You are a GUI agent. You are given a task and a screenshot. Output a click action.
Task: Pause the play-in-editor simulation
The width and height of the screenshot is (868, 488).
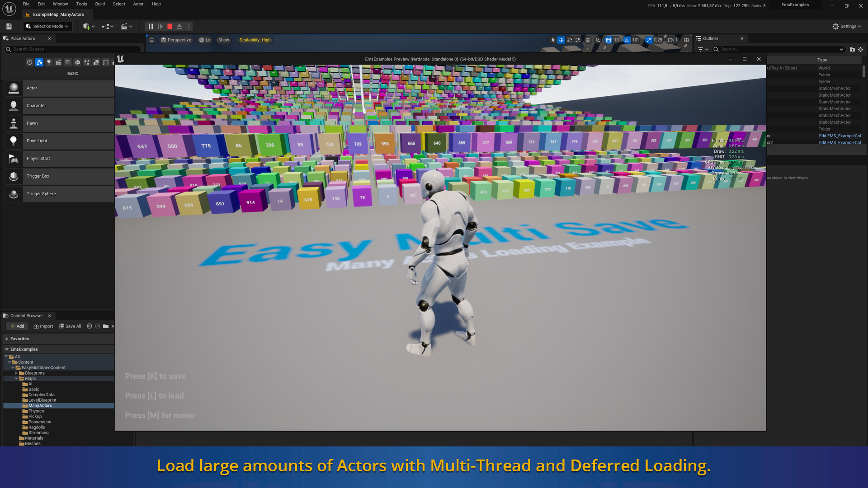[x=151, y=27]
